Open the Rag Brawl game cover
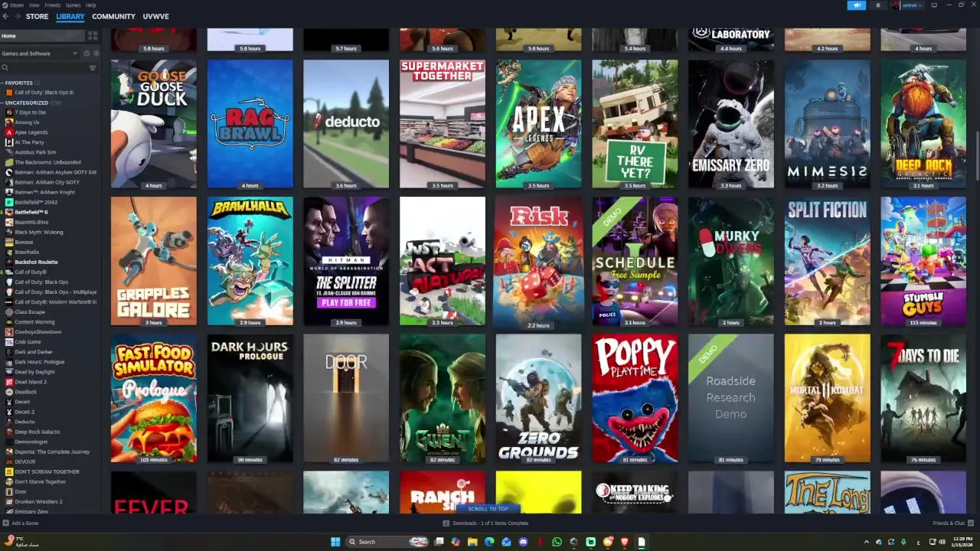Viewport: 980px width, 551px height. click(250, 124)
